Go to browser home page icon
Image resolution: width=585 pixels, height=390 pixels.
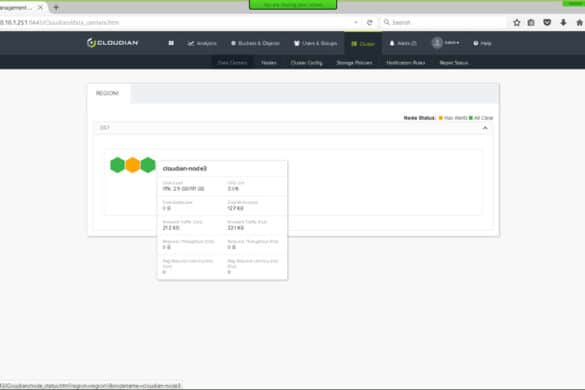[x=579, y=22]
